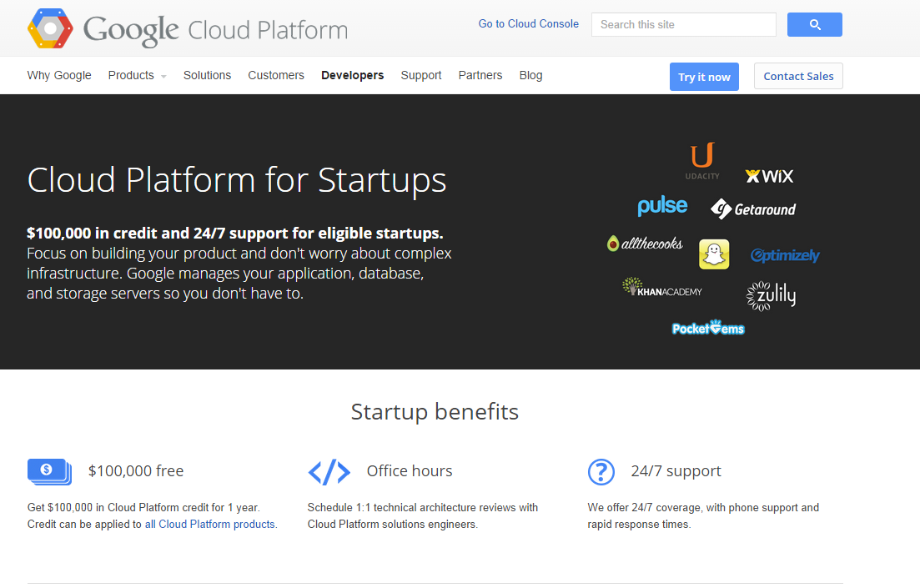Click the Schedule 1:1 technical architecture reviews text
Viewport: 920px width, 588px height.
click(422, 515)
